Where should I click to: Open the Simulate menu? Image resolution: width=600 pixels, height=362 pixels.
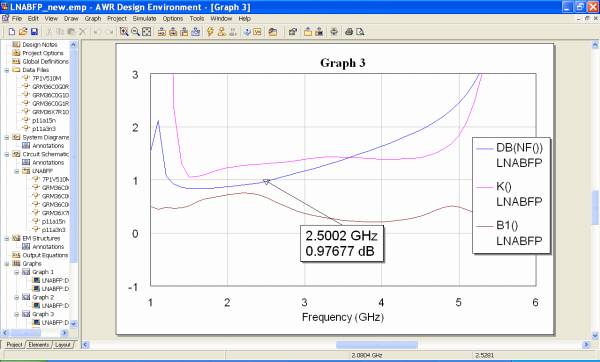click(x=144, y=18)
